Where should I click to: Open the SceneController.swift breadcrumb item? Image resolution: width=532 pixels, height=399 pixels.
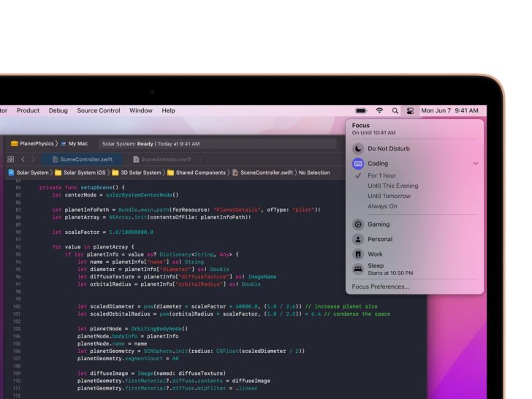pyautogui.click(x=262, y=172)
